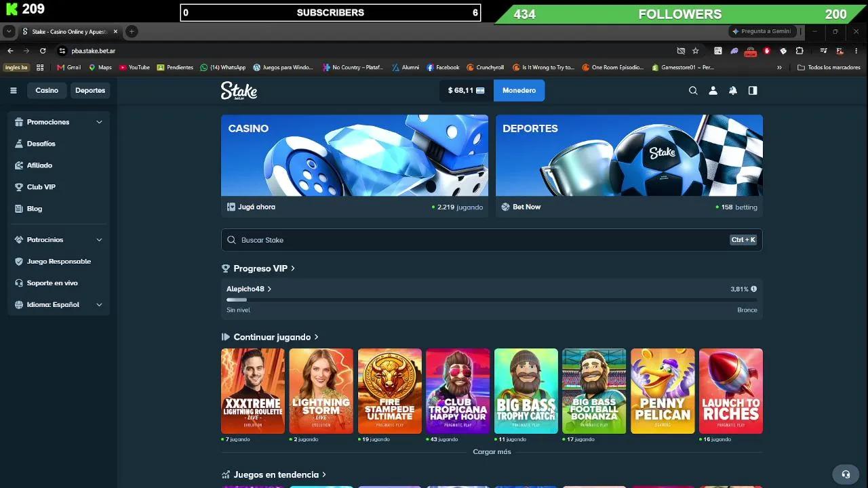The width and height of the screenshot is (868, 488).
Task: Go back with the browser back arrow
Action: tap(10, 51)
